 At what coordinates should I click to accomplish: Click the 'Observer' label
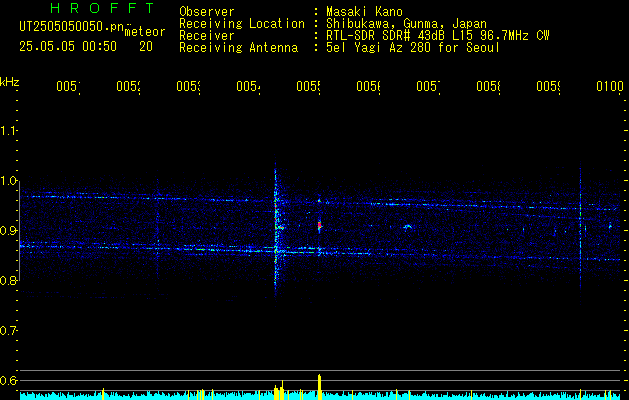pos(207,12)
